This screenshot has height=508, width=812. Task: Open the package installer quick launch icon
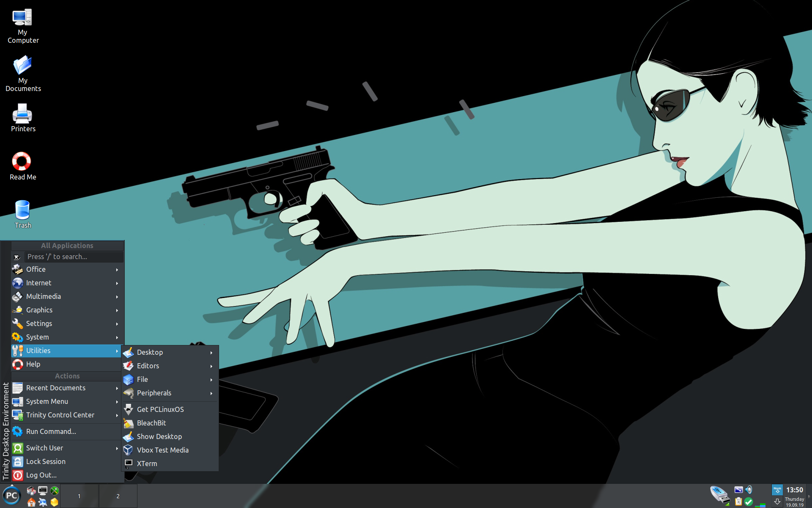pyautogui.click(x=30, y=490)
